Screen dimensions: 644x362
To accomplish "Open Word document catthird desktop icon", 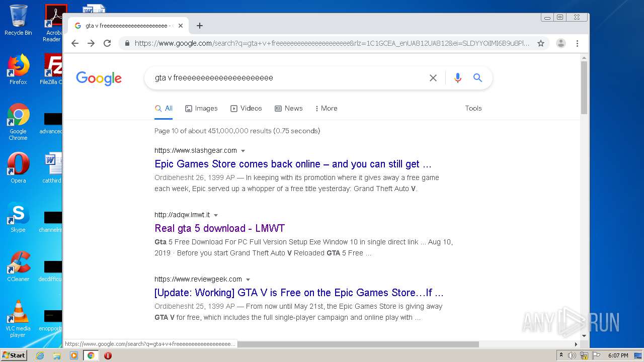I will 52,168.
